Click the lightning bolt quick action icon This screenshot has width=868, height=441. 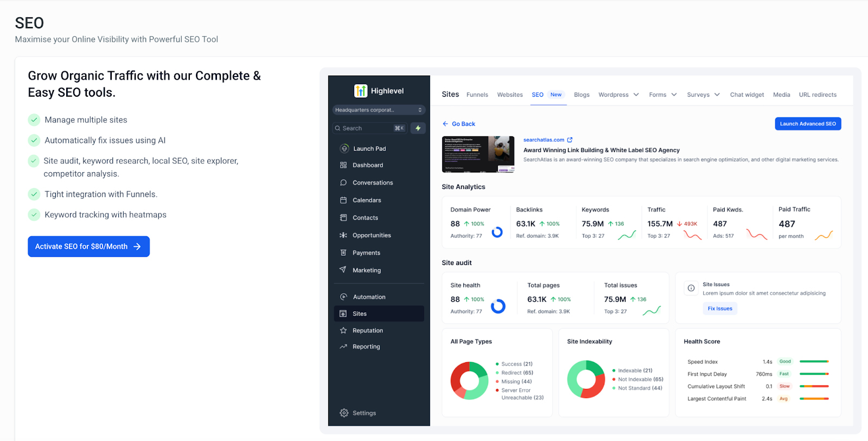pos(418,128)
